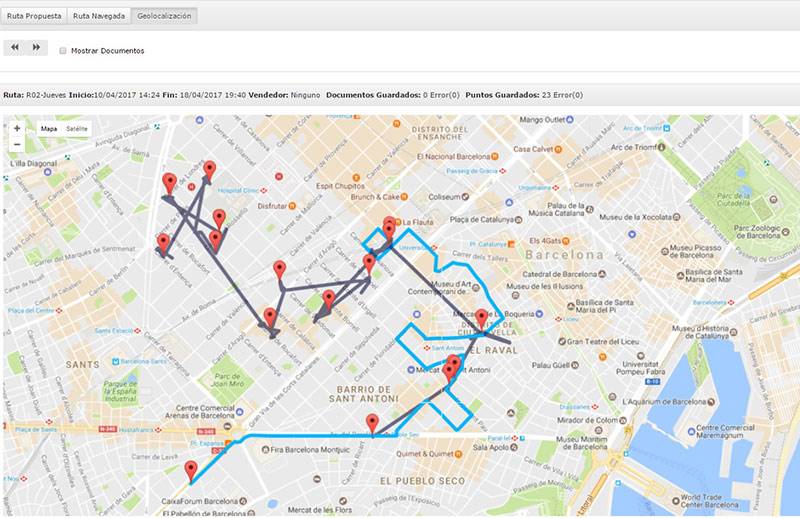Click the Espit Chupitos marker
The height and width of the screenshot is (518, 800).
[356, 178]
